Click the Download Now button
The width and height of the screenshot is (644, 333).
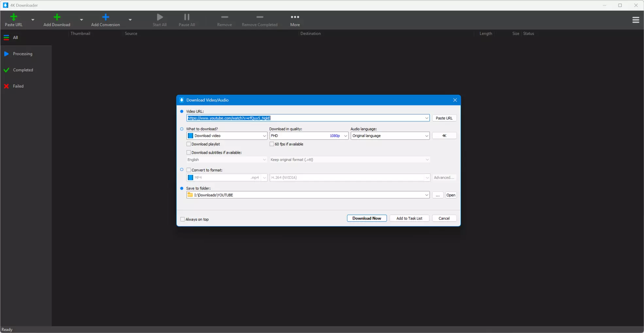[367, 218]
